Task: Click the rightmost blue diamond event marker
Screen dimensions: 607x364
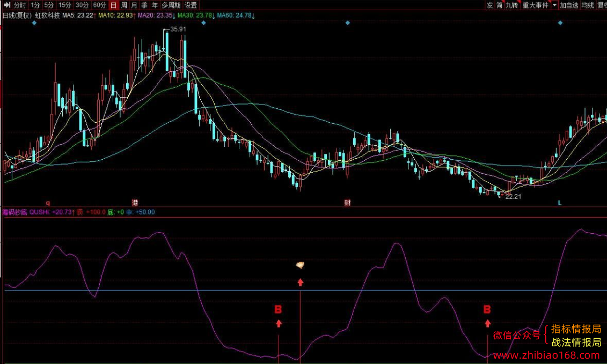Action: pos(560,23)
